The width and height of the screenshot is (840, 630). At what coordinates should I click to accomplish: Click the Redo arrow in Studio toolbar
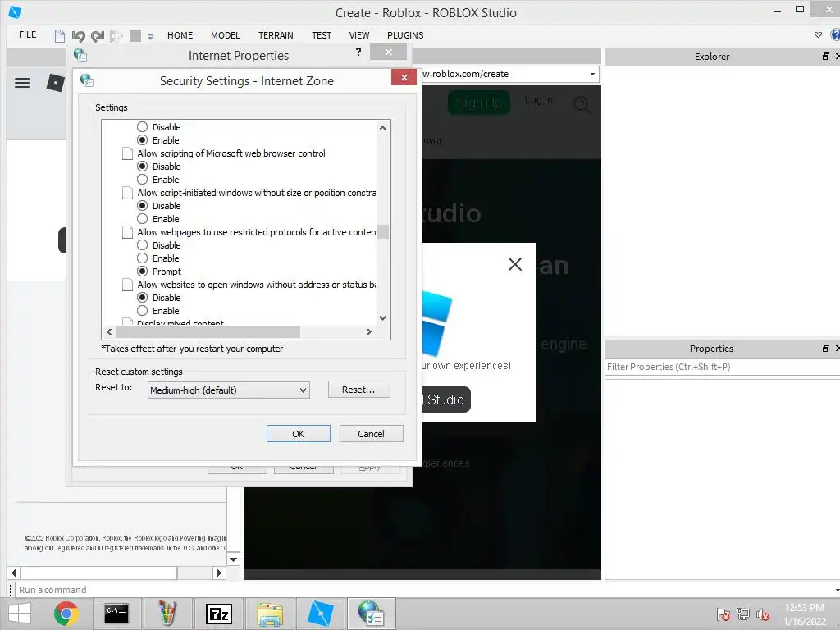98,36
